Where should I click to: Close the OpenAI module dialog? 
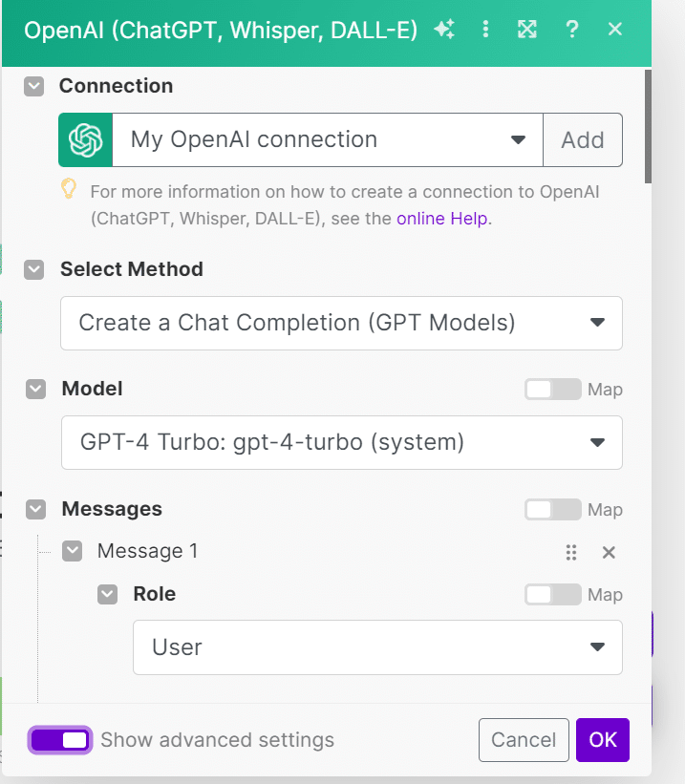[615, 29]
